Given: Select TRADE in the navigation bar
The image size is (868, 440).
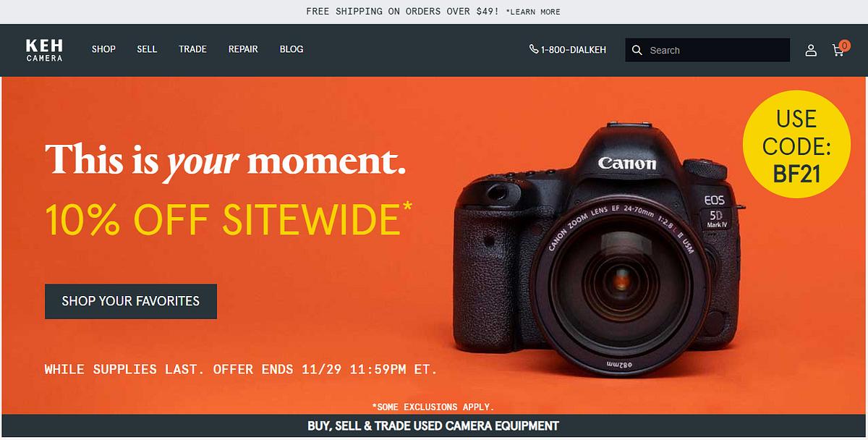Looking at the screenshot, I should [x=193, y=49].
